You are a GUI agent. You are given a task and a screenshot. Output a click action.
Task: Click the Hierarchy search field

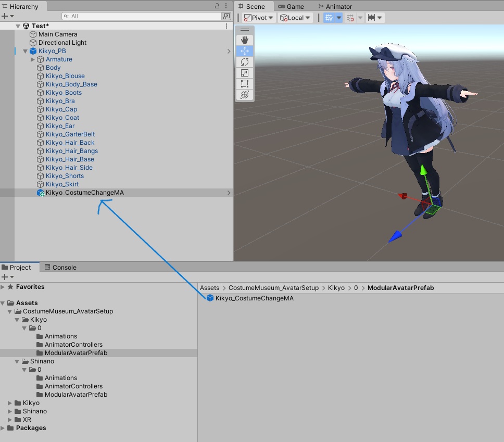[x=142, y=16]
